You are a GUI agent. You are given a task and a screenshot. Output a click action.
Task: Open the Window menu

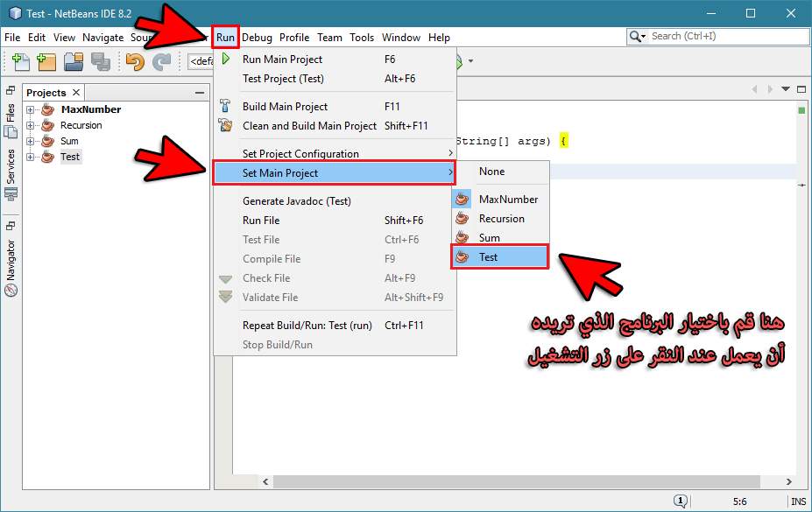click(401, 38)
